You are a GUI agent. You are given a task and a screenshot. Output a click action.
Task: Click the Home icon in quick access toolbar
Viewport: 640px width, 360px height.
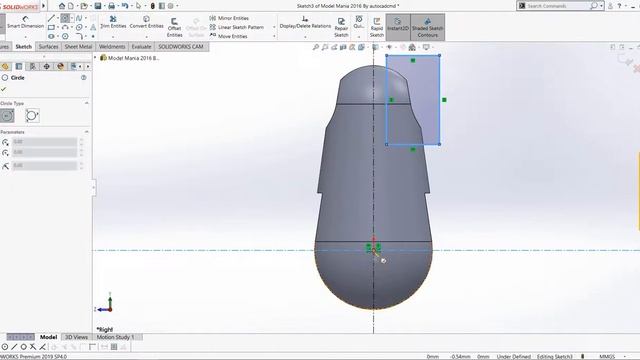(x=62, y=6)
